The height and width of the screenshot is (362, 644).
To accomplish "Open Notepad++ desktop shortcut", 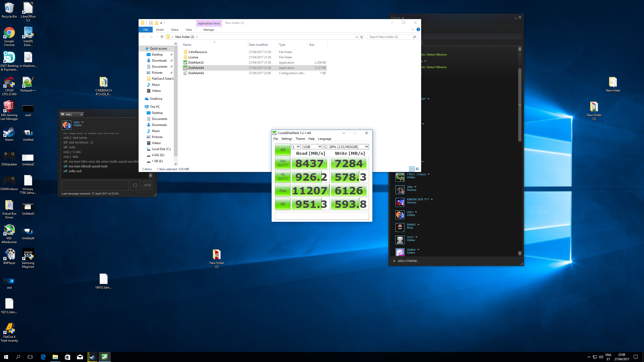I will coord(28,84).
